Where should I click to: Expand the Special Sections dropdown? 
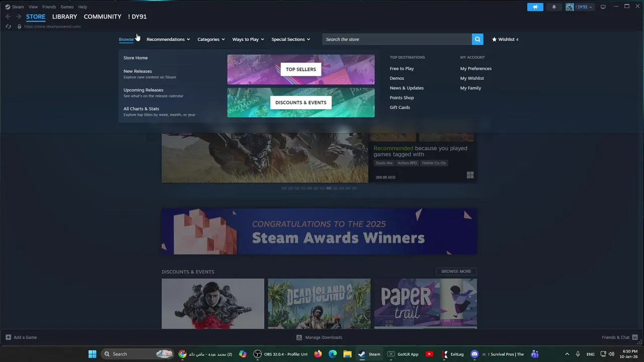coord(291,39)
